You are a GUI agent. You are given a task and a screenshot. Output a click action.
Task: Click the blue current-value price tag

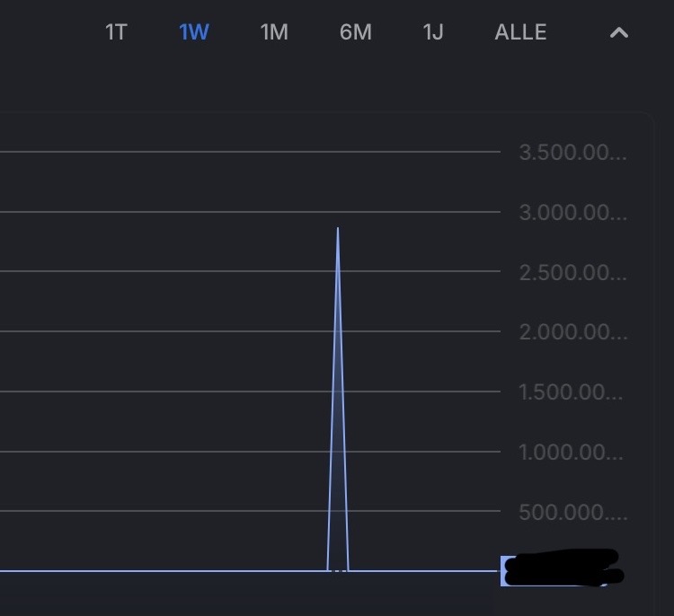559,571
